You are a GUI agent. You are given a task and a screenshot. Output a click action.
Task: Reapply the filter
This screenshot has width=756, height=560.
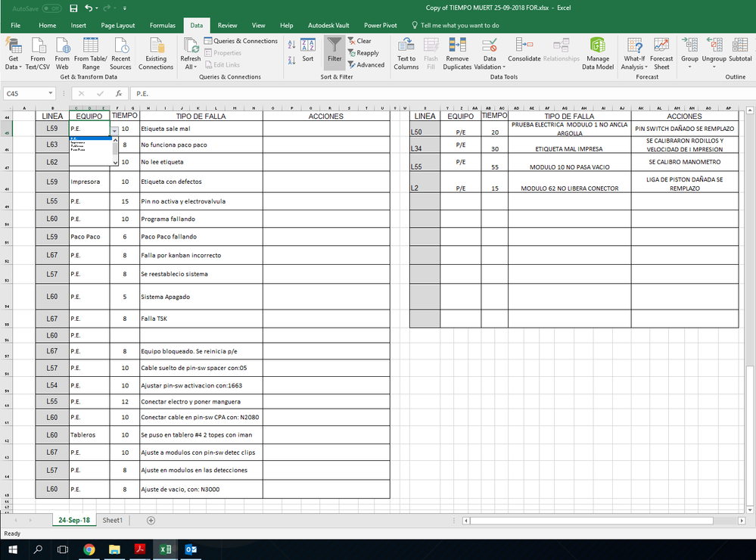point(363,53)
